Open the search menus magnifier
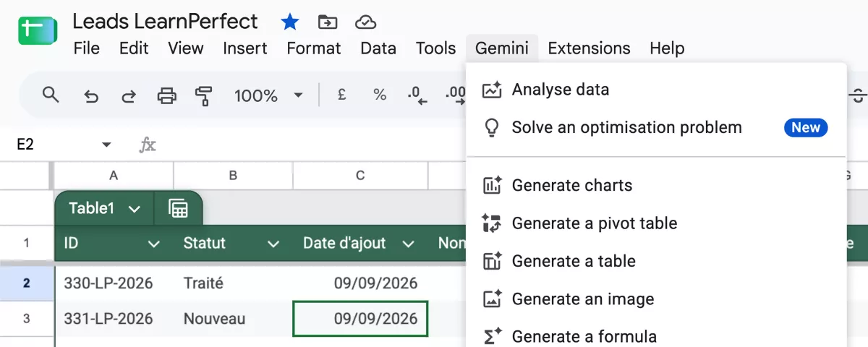 tap(51, 95)
